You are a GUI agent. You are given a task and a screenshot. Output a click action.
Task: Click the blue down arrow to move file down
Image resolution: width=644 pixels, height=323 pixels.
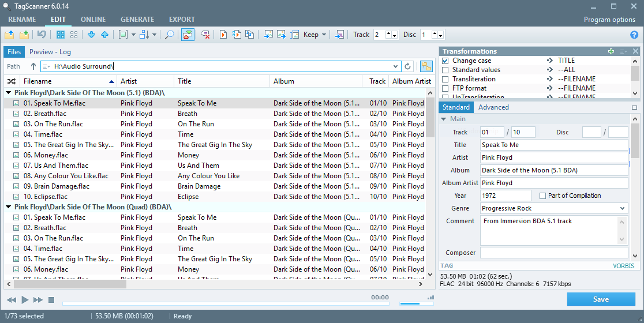(x=92, y=35)
